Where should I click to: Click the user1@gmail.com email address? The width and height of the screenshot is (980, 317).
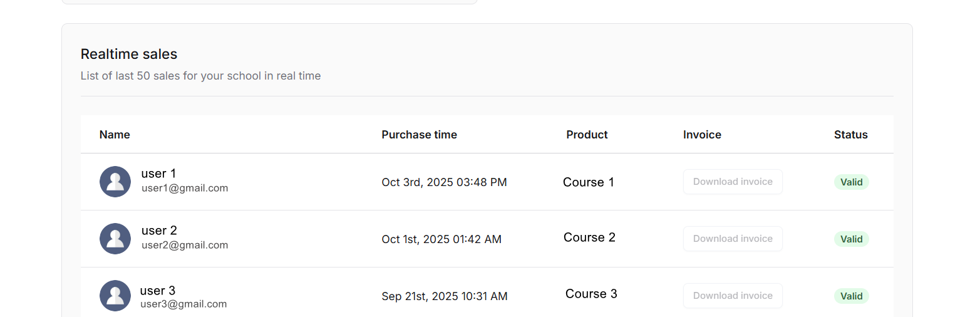coord(185,188)
